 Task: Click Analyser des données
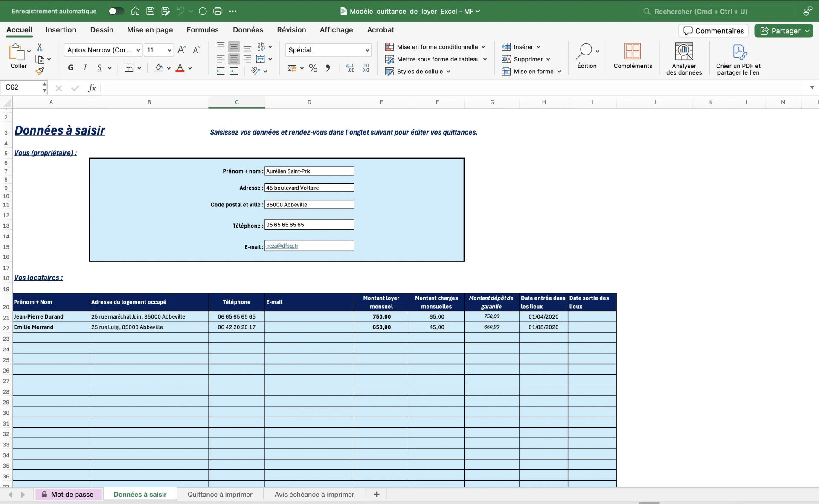pyautogui.click(x=684, y=59)
